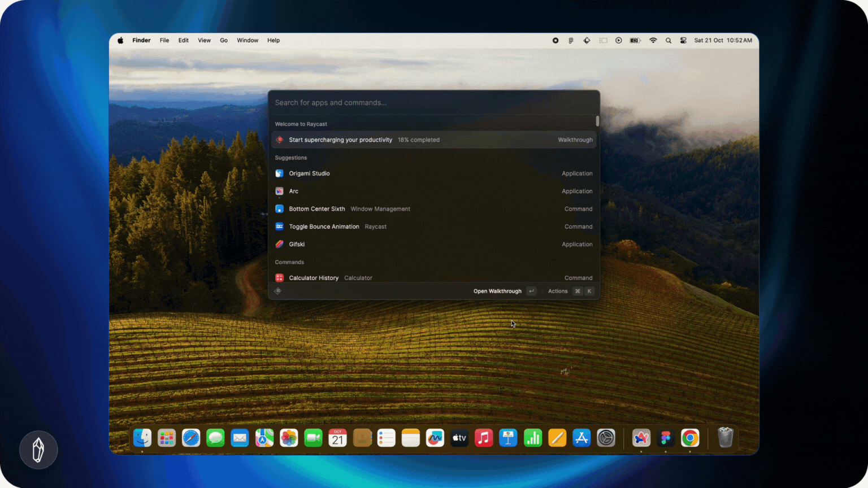Screen dimensions: 868x488
Task: Click the Arc browser icon in list
Action: tap(279, 191)
